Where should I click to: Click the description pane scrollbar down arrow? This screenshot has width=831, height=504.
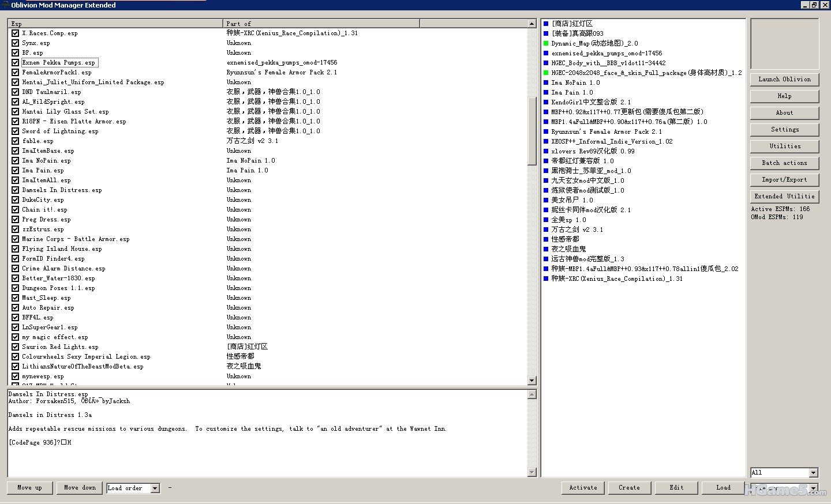point(532,472)
